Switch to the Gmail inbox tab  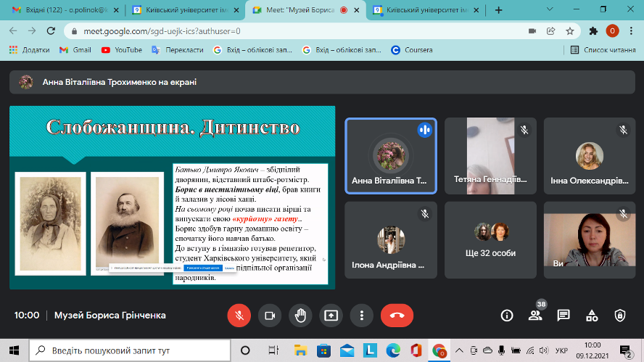pos(63,10)
